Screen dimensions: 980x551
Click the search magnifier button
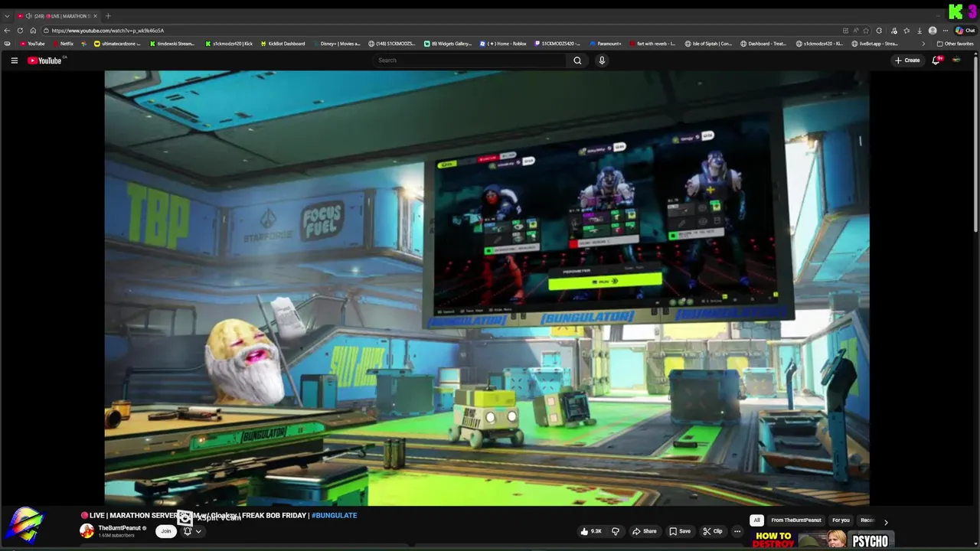[x=577, y=60]
